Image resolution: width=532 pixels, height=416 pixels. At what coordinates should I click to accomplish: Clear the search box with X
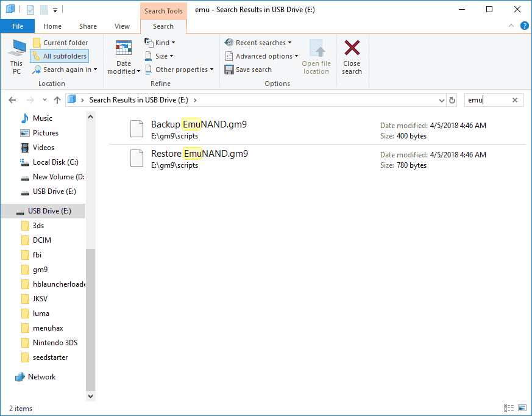pos(515,100)
